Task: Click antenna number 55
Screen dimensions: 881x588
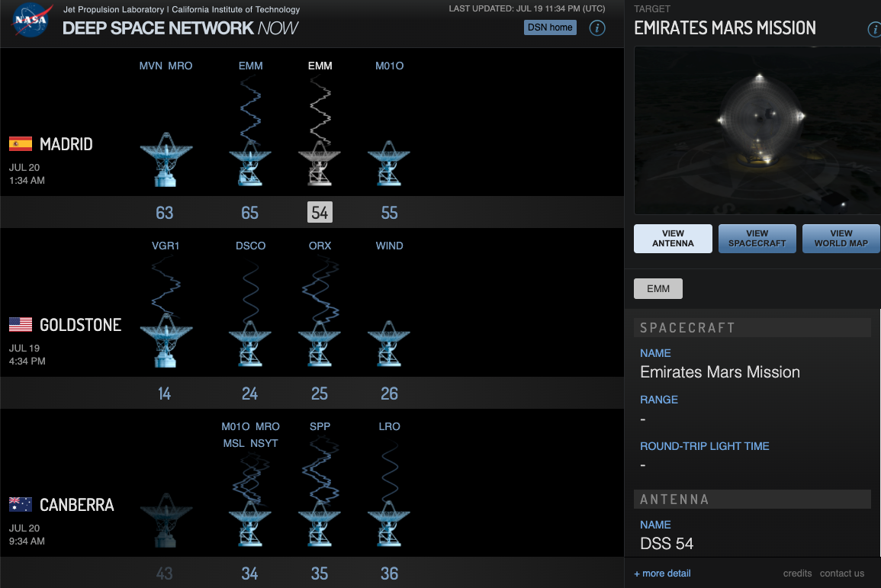Action: [389, 213]
